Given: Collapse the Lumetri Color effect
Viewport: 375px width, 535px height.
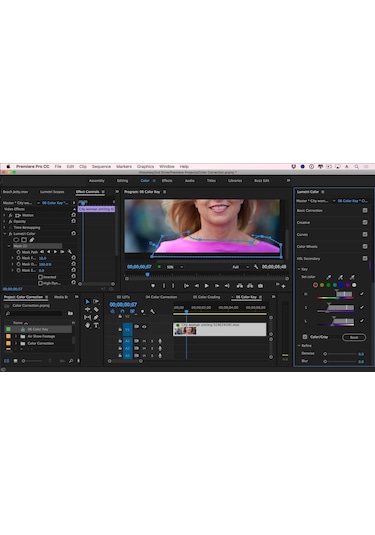Looking at the screenshot, I should tap(4, 234).
